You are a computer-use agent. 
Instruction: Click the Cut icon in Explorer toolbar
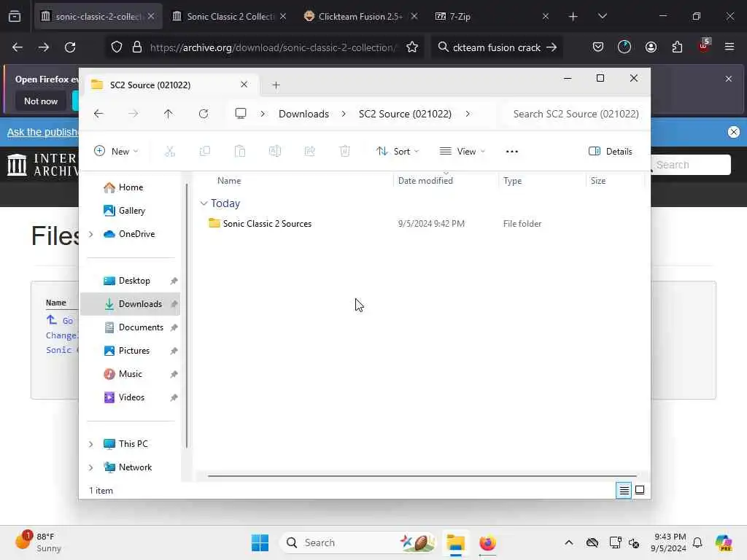(x=169, y=152)
